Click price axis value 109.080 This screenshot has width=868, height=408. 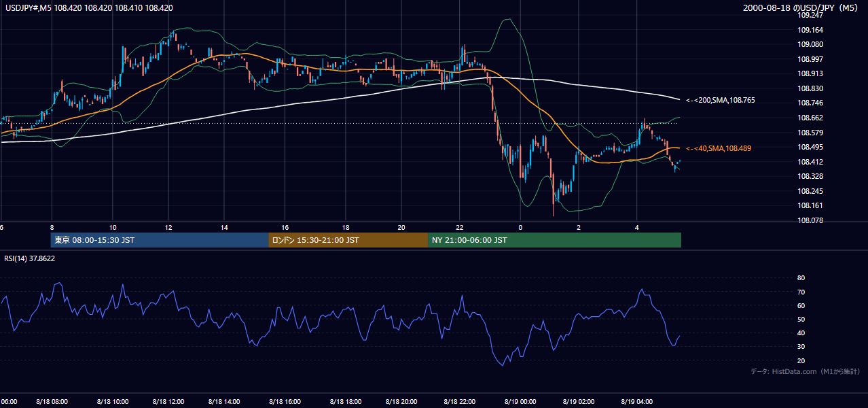[812, 44]
